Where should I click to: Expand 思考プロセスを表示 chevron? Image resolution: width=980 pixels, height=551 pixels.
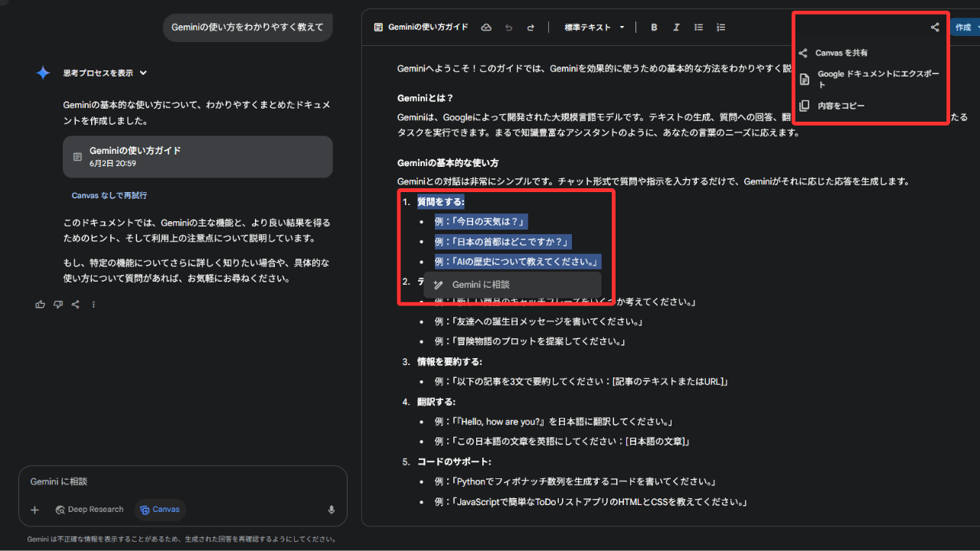pos(143,73)
